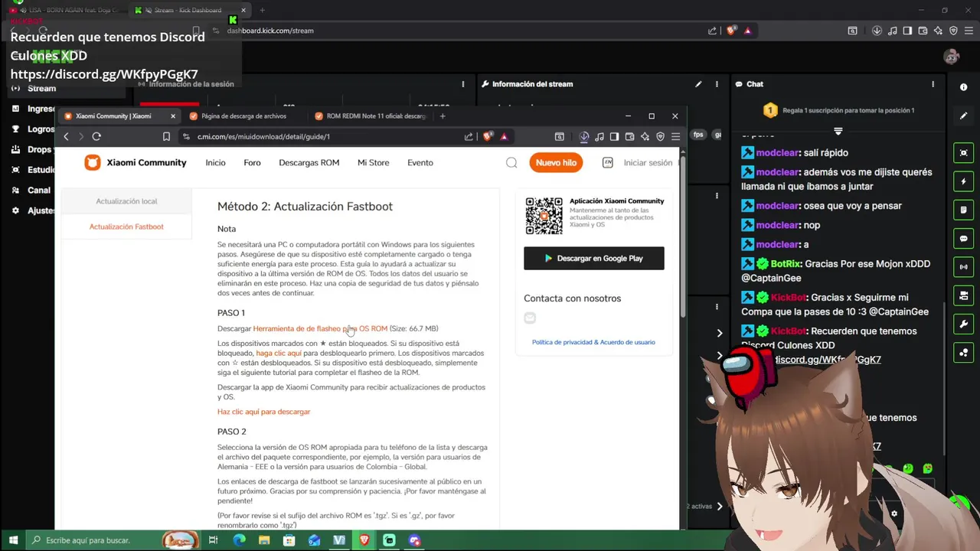Open Mi Store menu item
Screen dimensions: 980x551
[x=373, y=162]
